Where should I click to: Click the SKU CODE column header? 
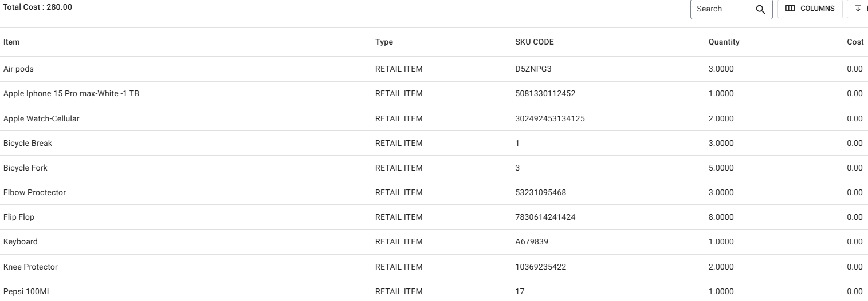tap(535, 42)
